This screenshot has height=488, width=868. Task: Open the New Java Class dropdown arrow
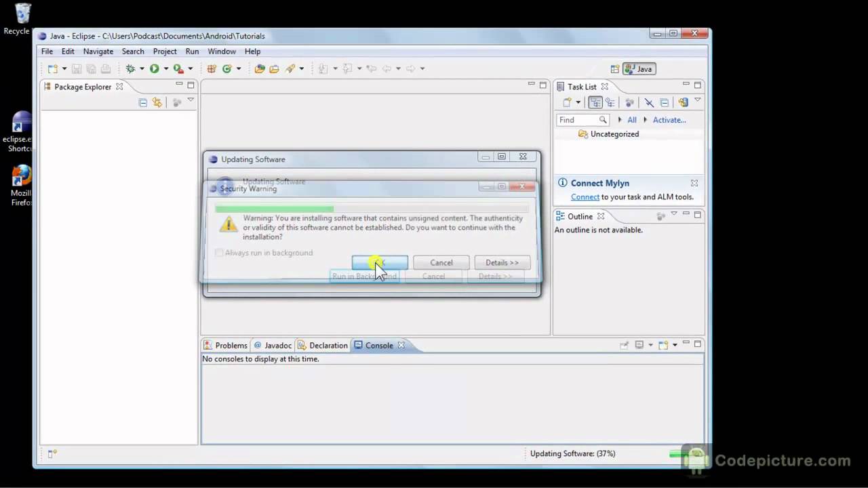coord(239,68)
